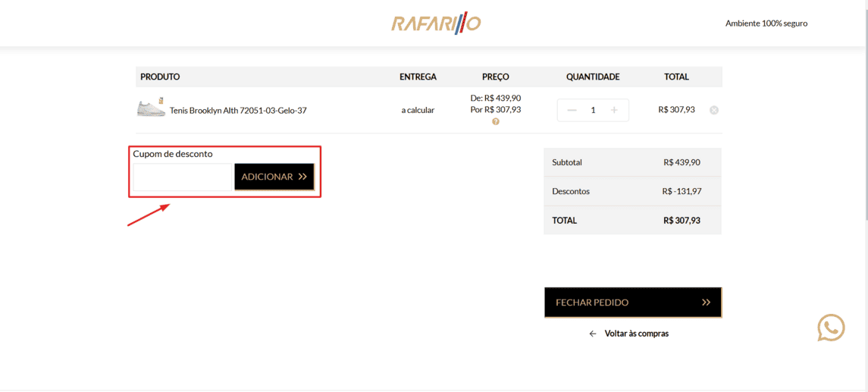The image size is (868, 392).
Task: Click the Subtotal value R$ 439,90
Action: [682, 162]
